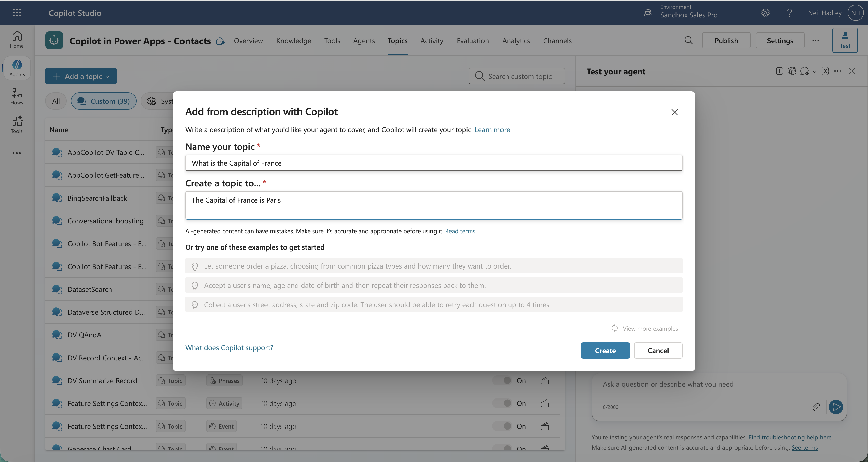Switch to the Channels tab
The width and height of the screenshot is (868, 462).
pos(557,41)
